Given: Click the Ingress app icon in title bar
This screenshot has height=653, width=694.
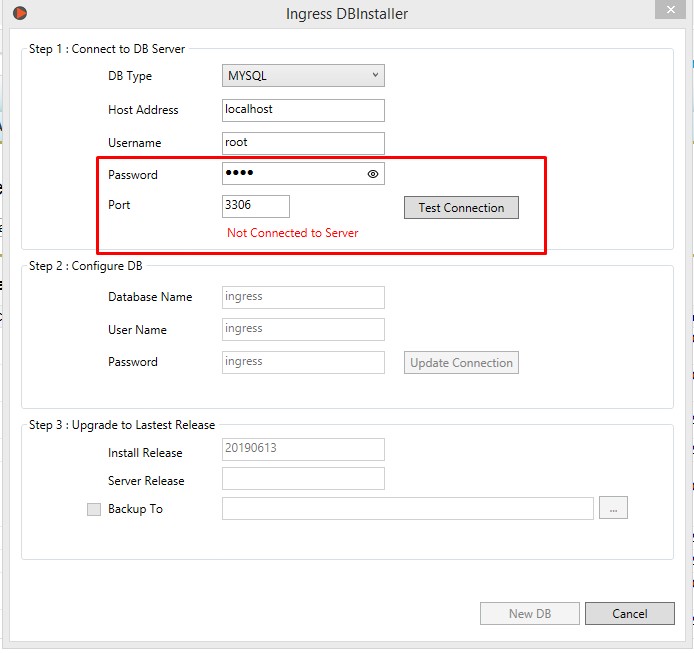Looking at the screenshot, I should (20, 13).
